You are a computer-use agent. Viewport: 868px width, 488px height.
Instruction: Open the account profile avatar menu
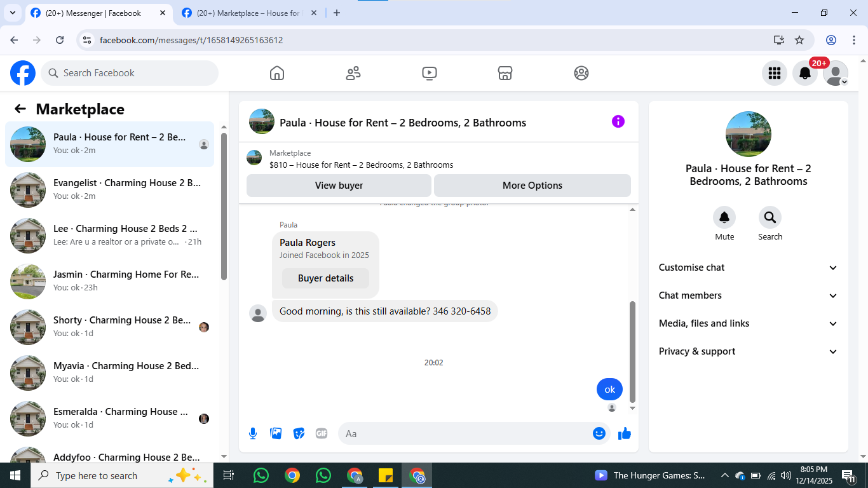[x=836, y=73]
